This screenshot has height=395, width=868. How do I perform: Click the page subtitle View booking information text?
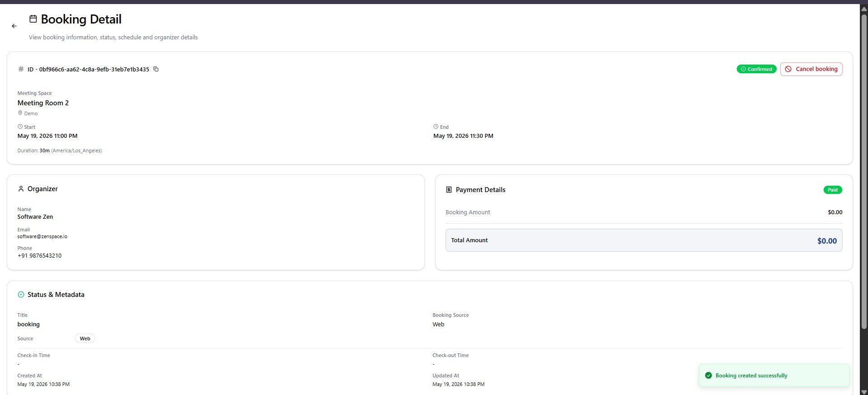click(x=113, y=38)
